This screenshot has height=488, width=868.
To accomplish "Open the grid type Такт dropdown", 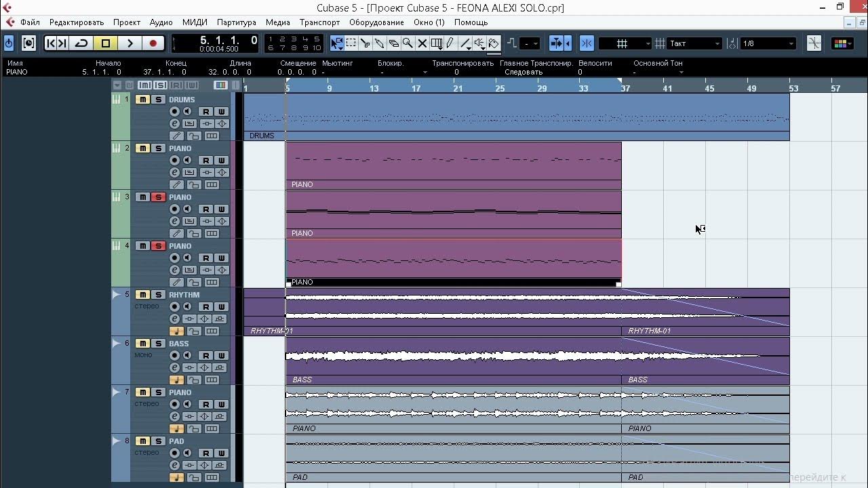I will 694,43.
